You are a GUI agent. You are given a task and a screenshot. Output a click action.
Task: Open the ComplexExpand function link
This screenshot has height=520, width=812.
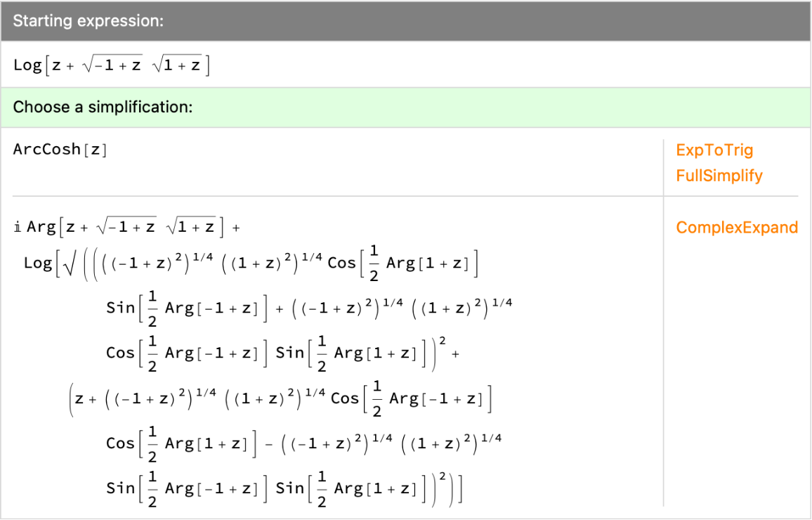point(736,228)
